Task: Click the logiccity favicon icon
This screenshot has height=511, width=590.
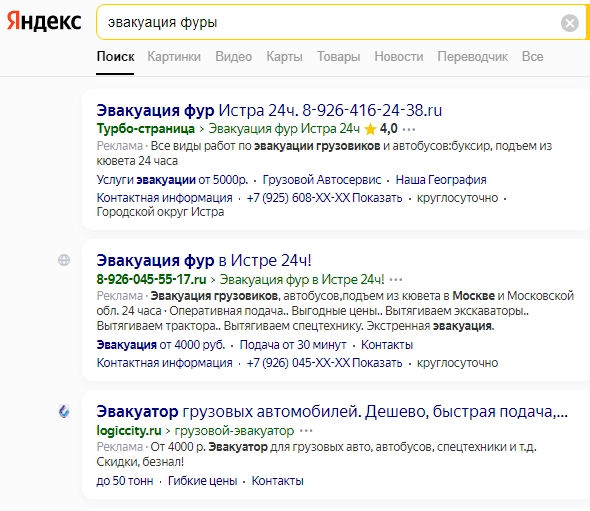Action: [64, 411]
